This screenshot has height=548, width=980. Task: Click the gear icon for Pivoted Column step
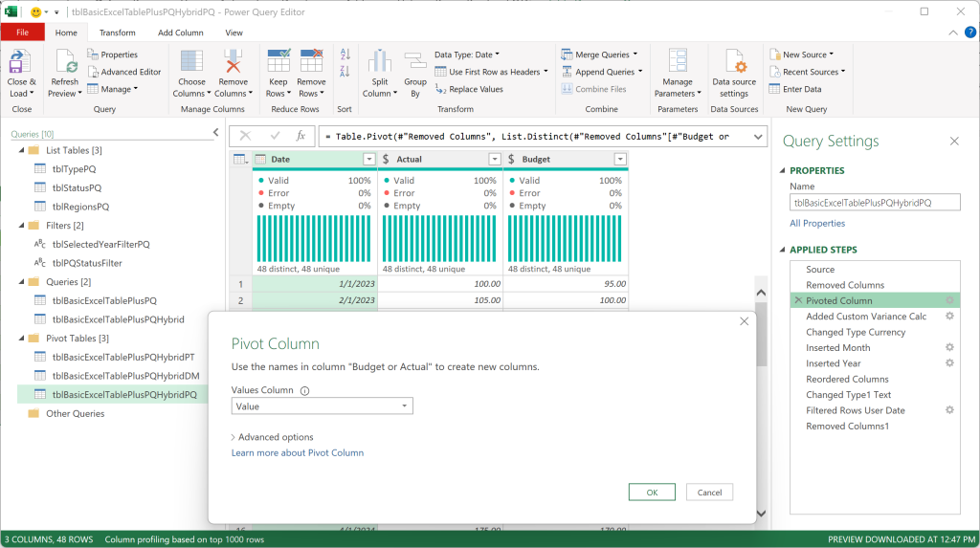coord(949,300)
